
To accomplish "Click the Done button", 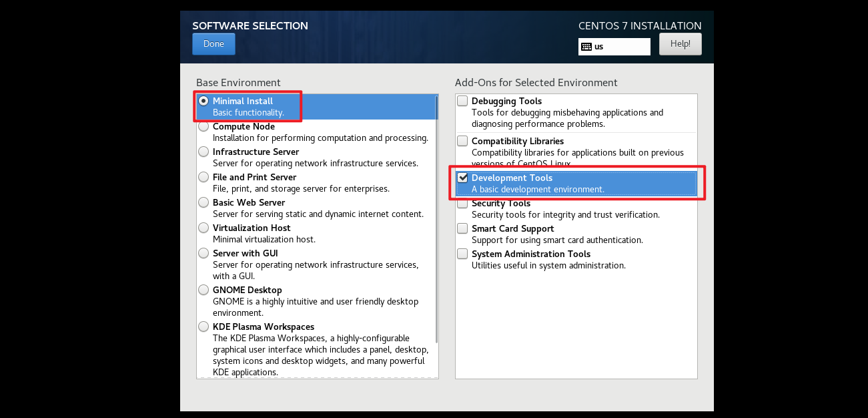I will click(x=213, y=44).
